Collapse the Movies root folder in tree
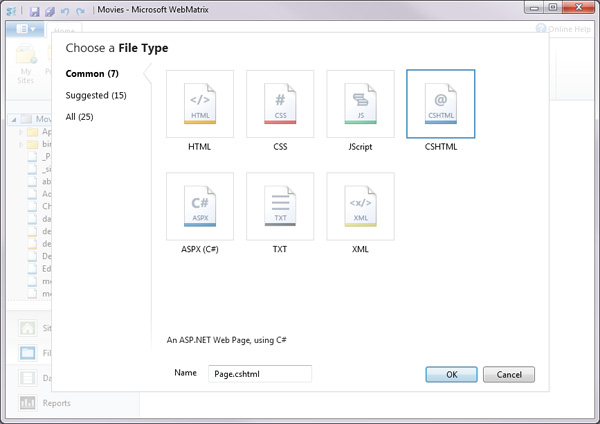This screenshot has width=600, height=424. (14, 119)
